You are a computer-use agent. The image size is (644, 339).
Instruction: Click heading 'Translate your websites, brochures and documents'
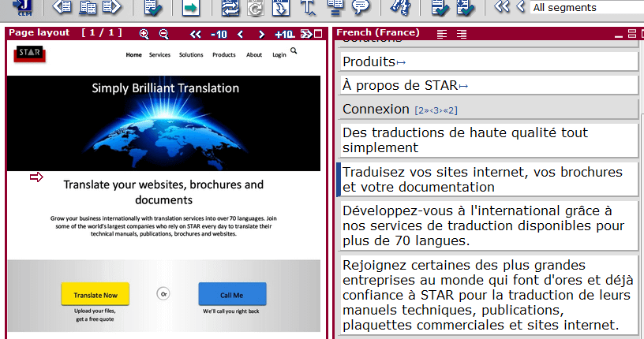pyautogui.click(x=163, y=192)
